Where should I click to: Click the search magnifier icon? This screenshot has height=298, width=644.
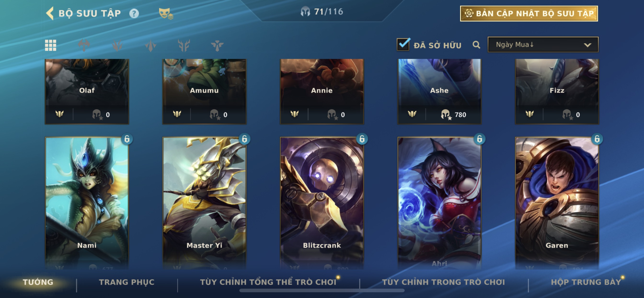point(476,45)
